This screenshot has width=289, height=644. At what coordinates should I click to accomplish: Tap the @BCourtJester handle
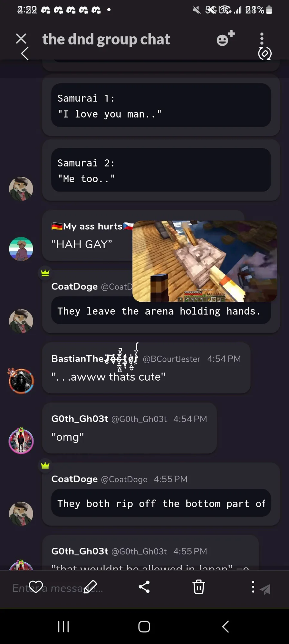coord(171,359)
